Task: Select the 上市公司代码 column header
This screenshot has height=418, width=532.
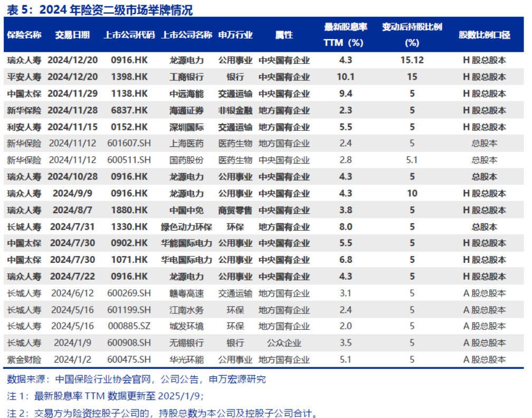Action: pyautogui.click(x=129, y=35)
